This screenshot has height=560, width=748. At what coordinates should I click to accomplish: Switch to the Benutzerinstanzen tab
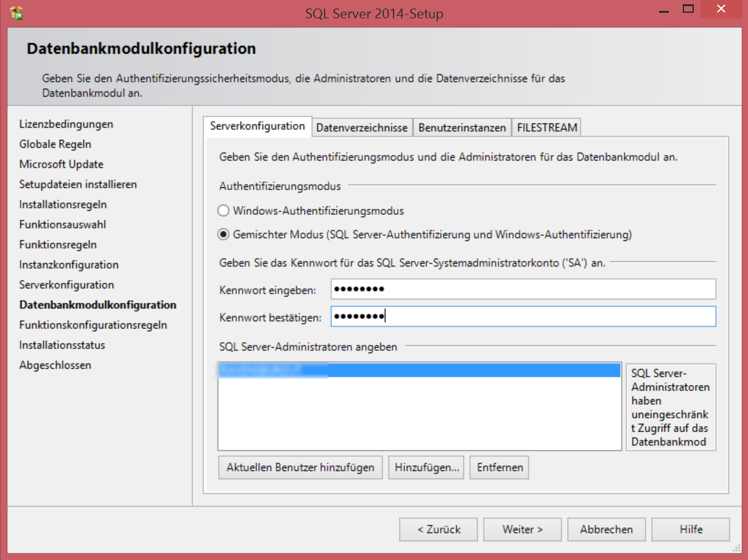[x=462, y=128]
